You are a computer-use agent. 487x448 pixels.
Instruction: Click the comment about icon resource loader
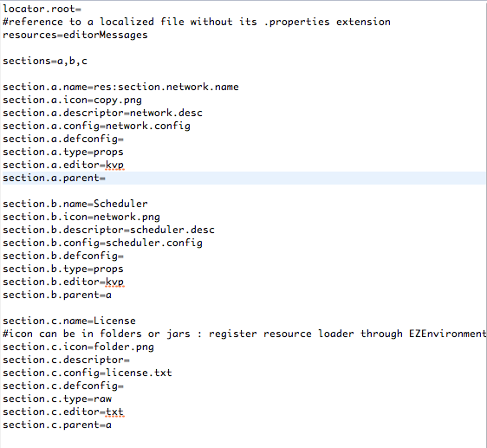[244, 334]
